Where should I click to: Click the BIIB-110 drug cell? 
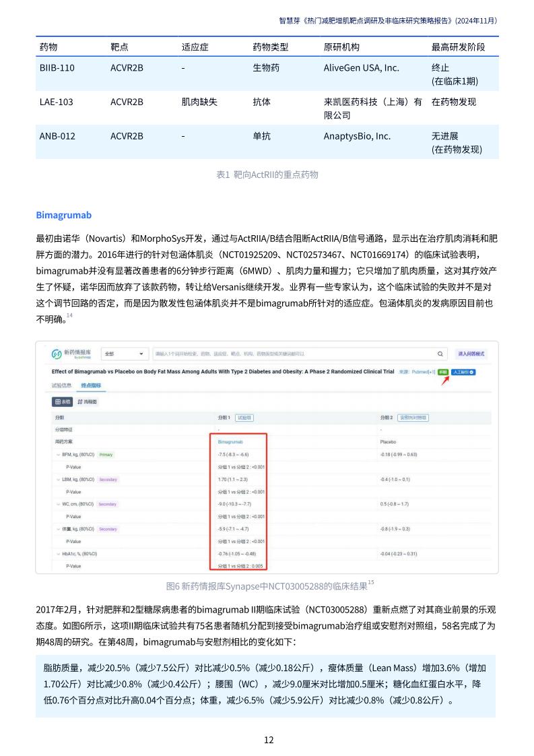57,68
